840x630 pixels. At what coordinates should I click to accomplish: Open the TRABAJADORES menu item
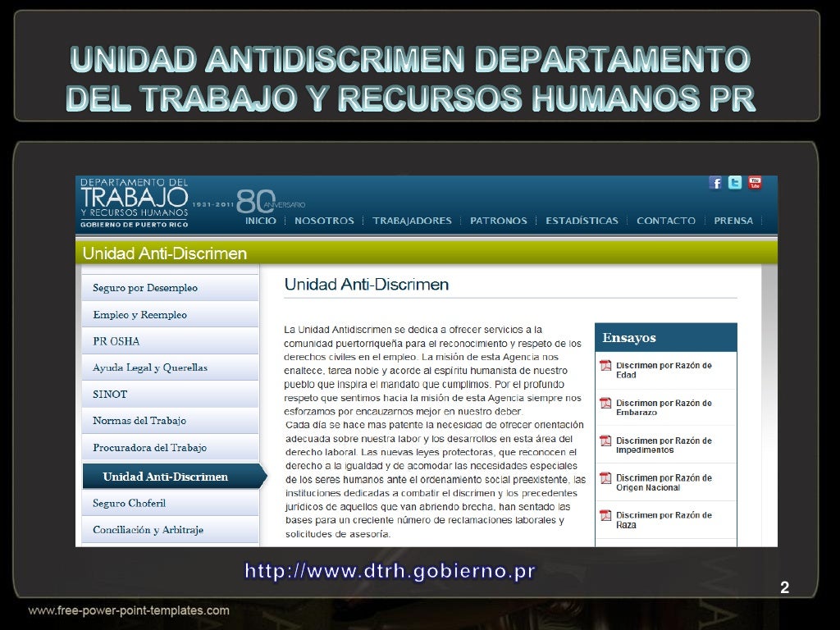point(412,221)
